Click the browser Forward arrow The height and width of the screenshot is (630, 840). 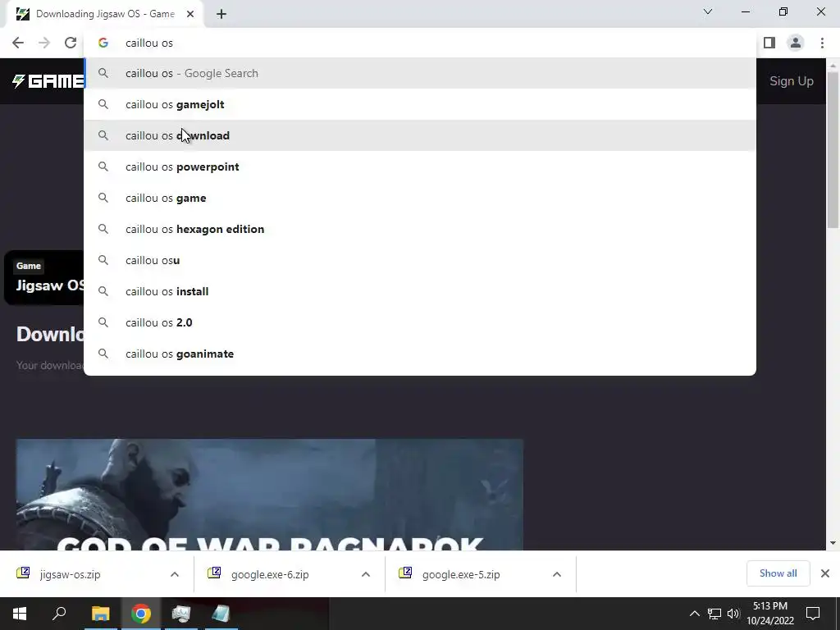tap(44, 43)
